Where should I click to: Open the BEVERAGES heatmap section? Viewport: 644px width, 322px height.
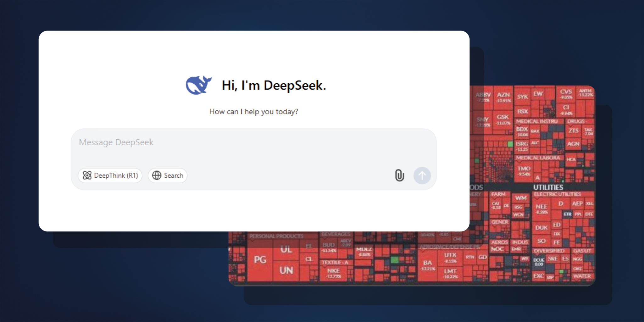click(x=336, y=234)
